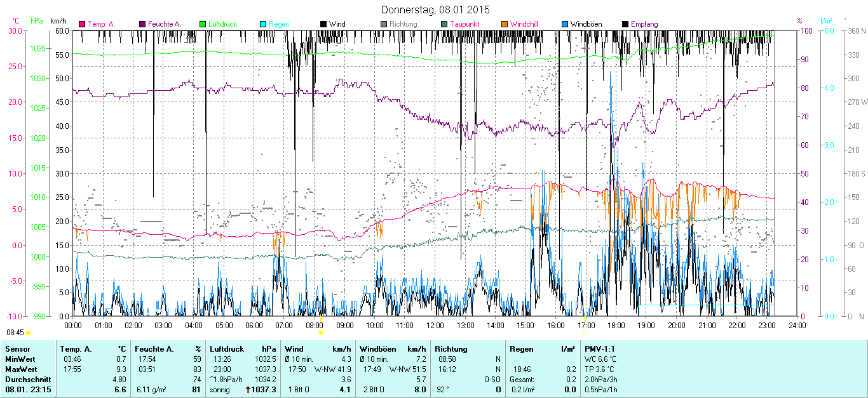Click the pink Temp. A. legend square
The width and height of the screenshot is (868, 398).
tap(82, 24)
